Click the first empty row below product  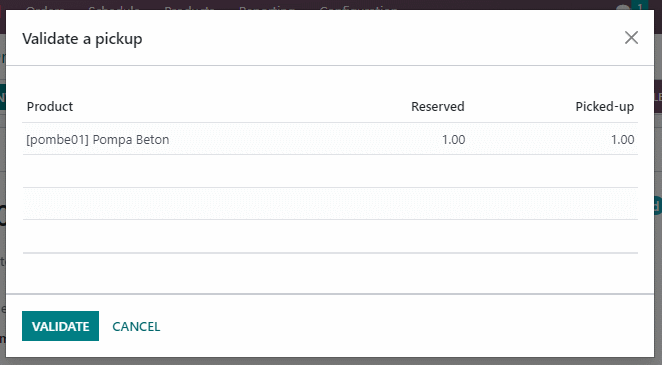[x=330, y=171]
